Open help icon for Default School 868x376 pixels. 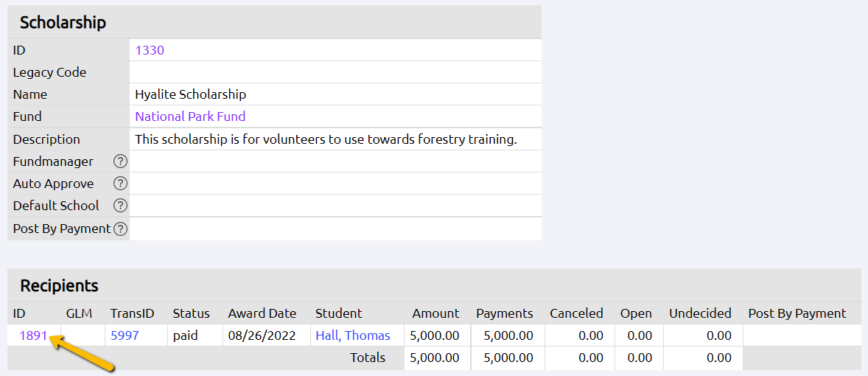click(x=120, y=206)
